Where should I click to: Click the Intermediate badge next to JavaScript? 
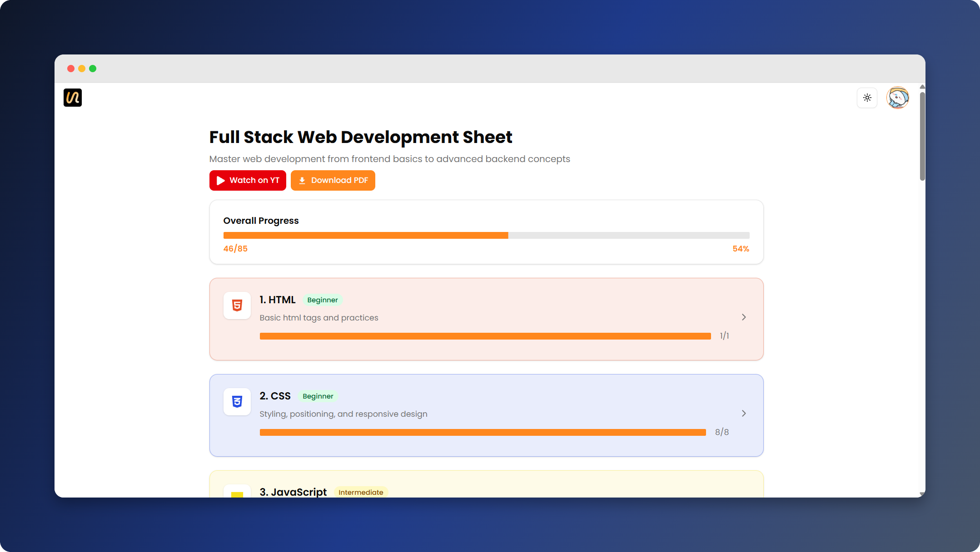pos(361,492)
